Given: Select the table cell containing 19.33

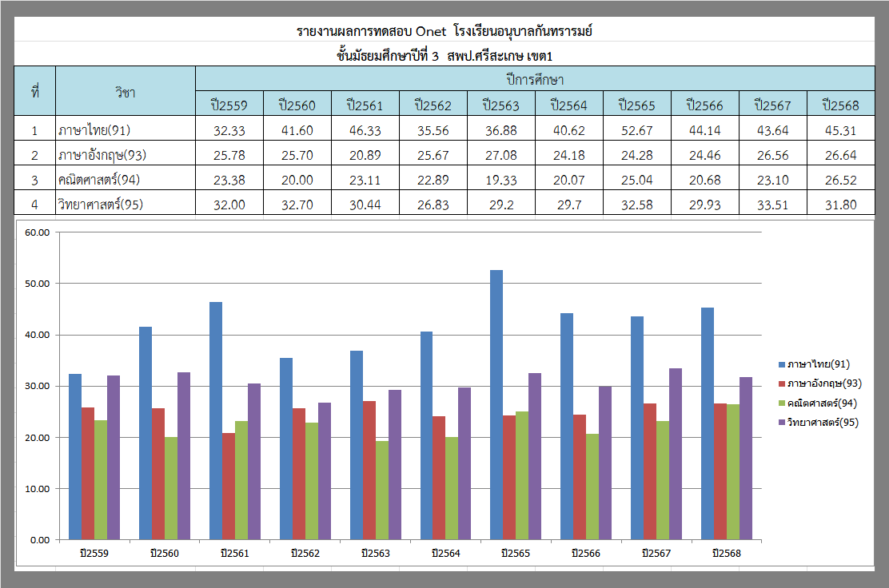Looking at the screenshot, I should 500,180.
